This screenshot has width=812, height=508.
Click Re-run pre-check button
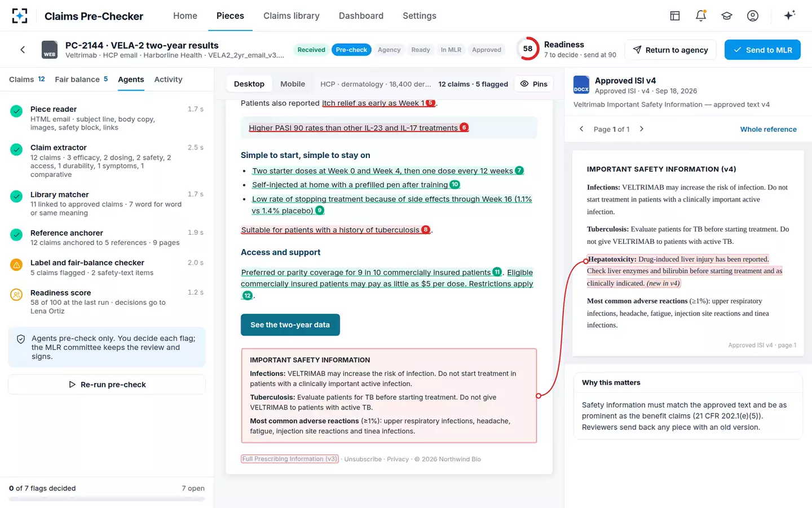pyautogui.click(x=107, y=384)
